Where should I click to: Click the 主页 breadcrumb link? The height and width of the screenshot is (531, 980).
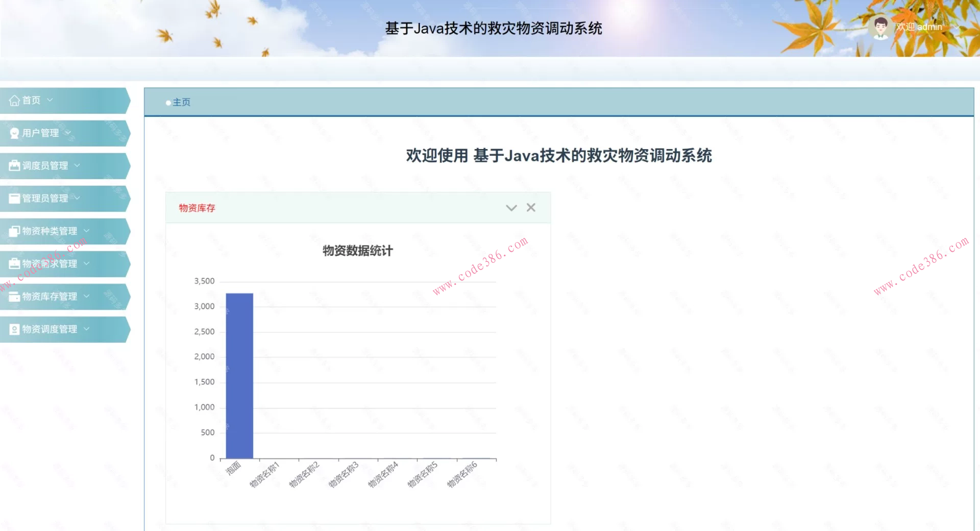181,103
